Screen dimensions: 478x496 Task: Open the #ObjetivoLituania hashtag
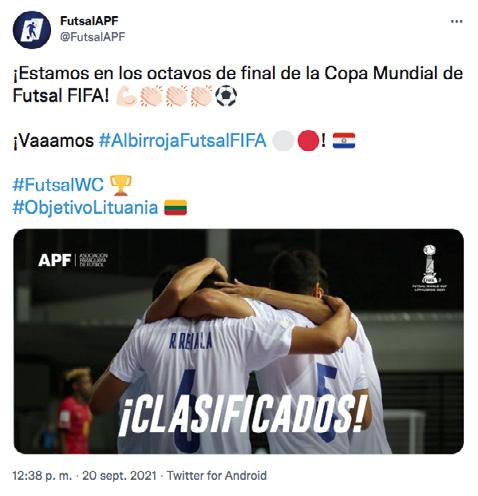point(85,208)
